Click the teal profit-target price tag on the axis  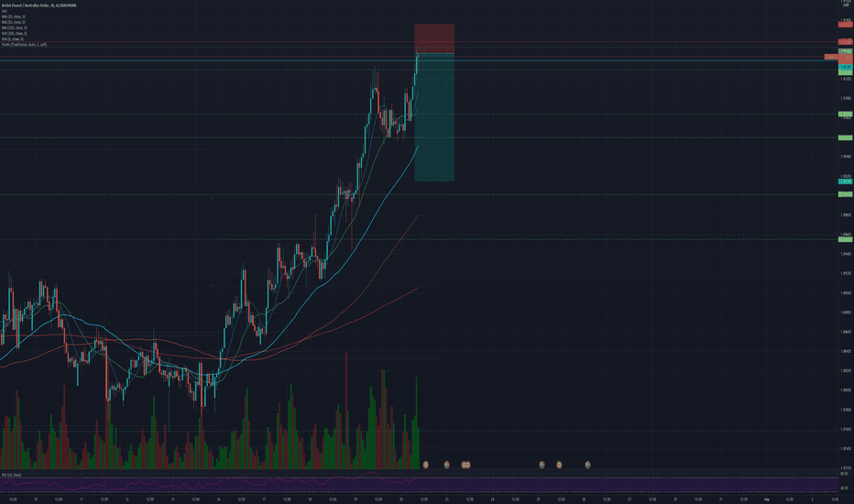pyautogui.click(x=845, y=181)
